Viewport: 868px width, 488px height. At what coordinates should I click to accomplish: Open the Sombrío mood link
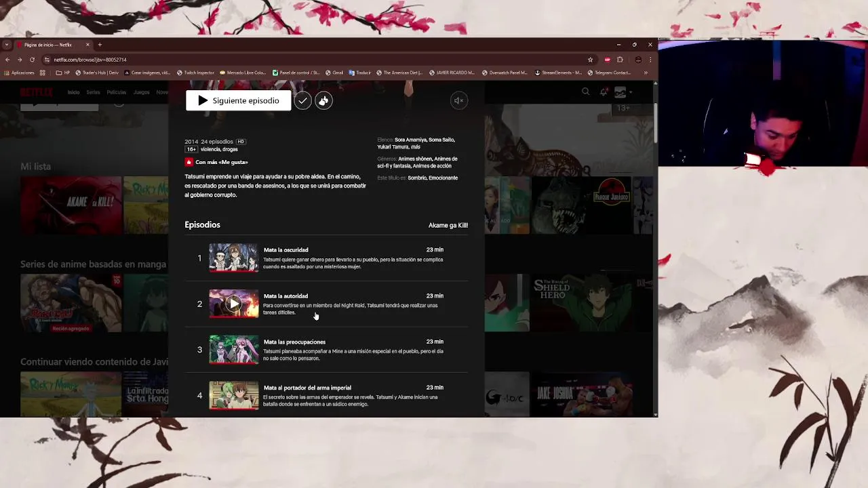(x=417, y=178)
